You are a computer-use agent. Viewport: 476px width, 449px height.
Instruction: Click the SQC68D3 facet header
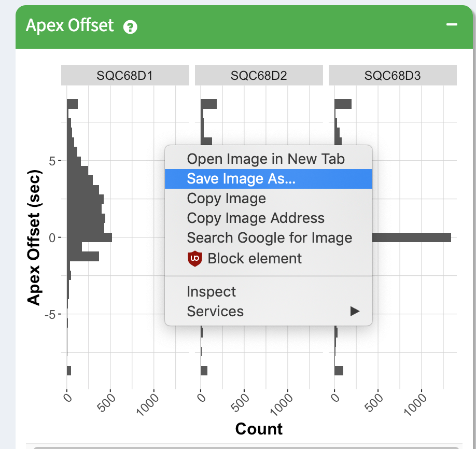pos(393,75)
